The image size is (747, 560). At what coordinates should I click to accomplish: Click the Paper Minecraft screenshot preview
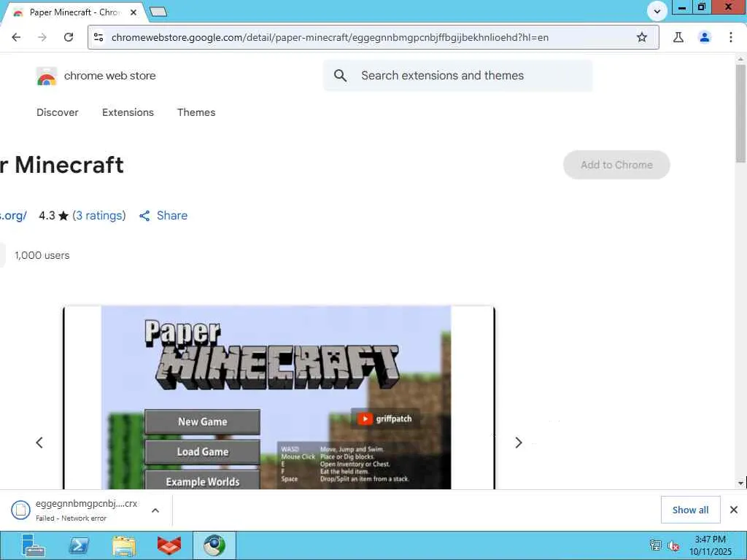pos(279,397)
